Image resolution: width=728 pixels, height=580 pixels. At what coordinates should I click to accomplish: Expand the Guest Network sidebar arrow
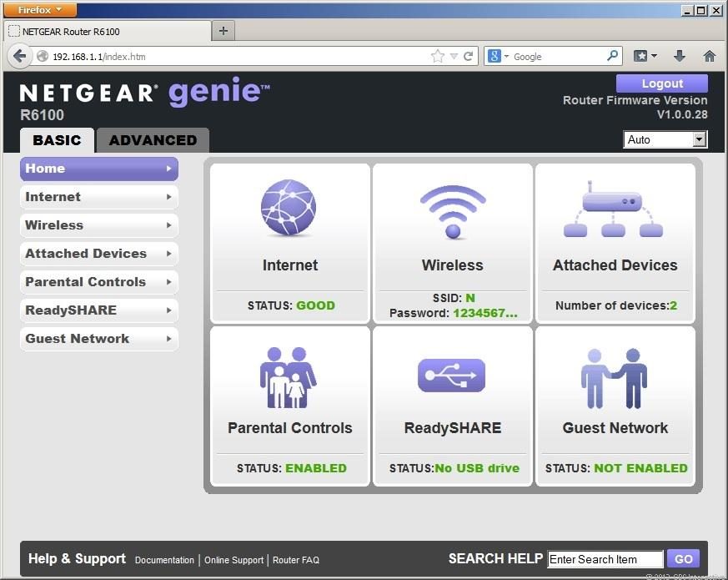pos(169,338)
